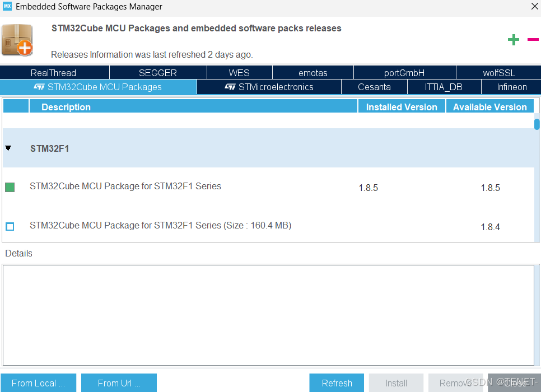This screenshot has height=392, width=541.
Task: Select the Infineon tab
Action: [x=511, y=87]
